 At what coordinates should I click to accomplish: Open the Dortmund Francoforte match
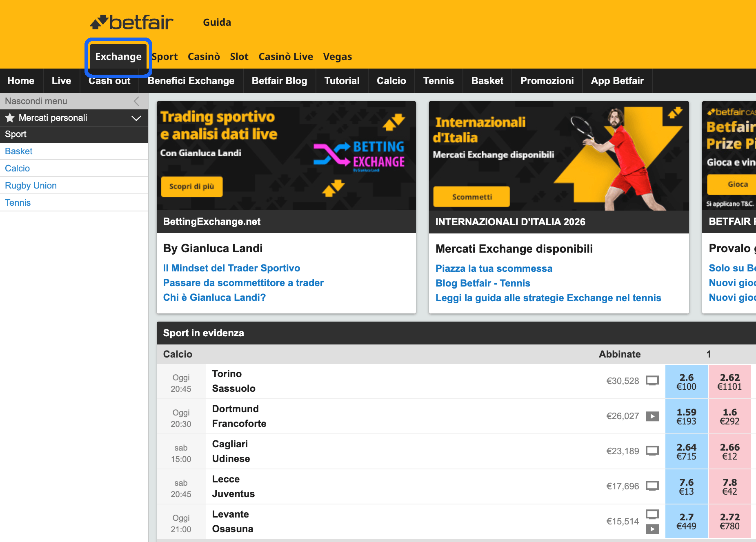(239, 416)
